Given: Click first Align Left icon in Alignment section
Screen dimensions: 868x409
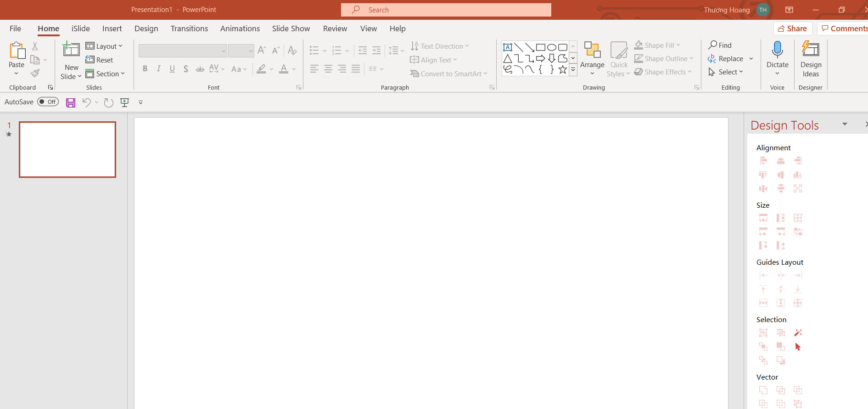Looking at the screenshot, I should pyautogui.click(x=763, y=161).
